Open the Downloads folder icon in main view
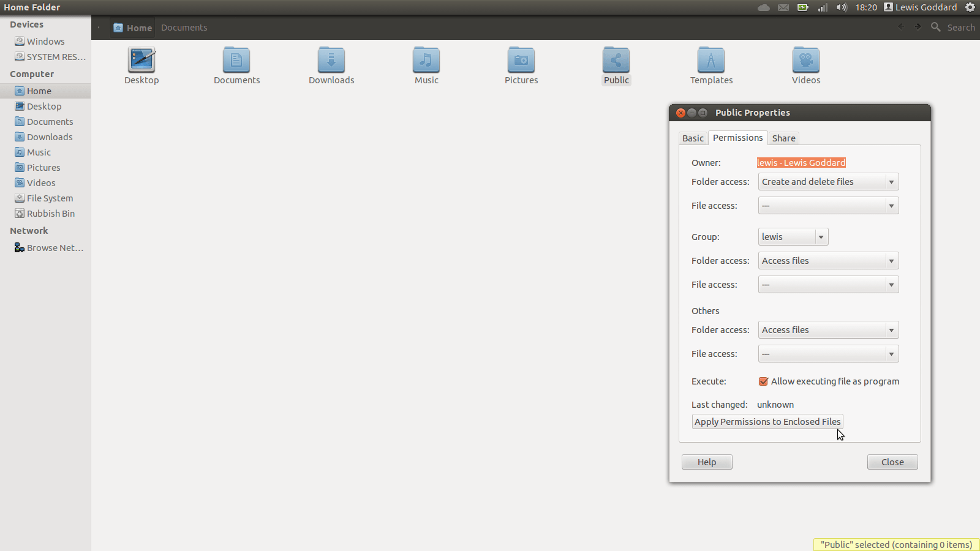This screenshot has height=551, width=980. [x=331, y=60]
